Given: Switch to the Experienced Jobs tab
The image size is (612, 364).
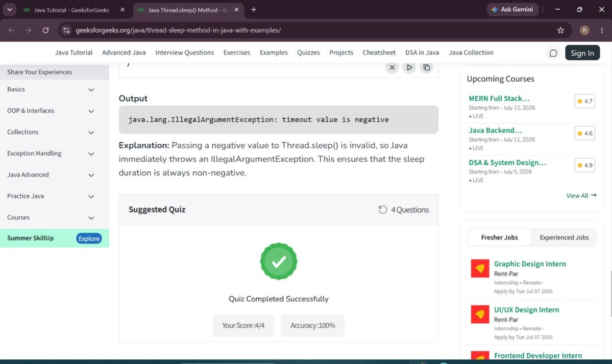Looking at the screenshot, I should 564,238.
